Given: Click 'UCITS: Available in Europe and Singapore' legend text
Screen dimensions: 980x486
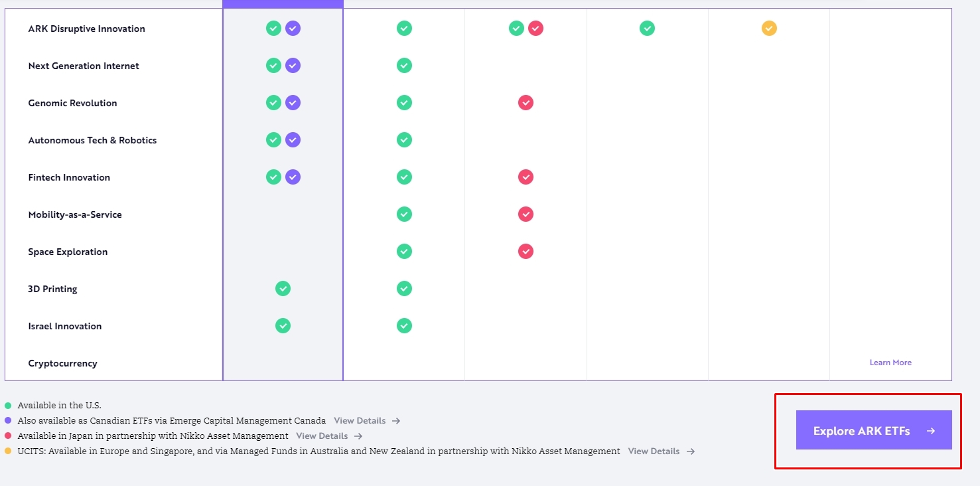Looking at the screenshot, I should 319,451.
